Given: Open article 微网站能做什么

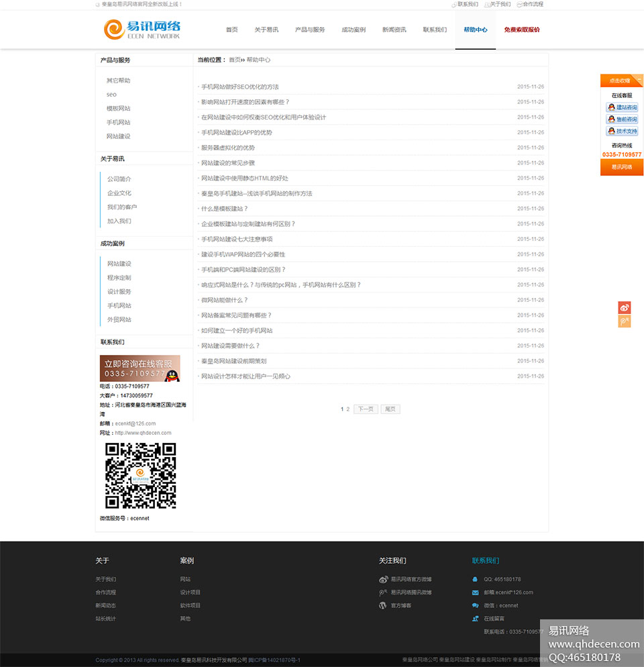Looking at the screenshot, I should coord(224,301).
